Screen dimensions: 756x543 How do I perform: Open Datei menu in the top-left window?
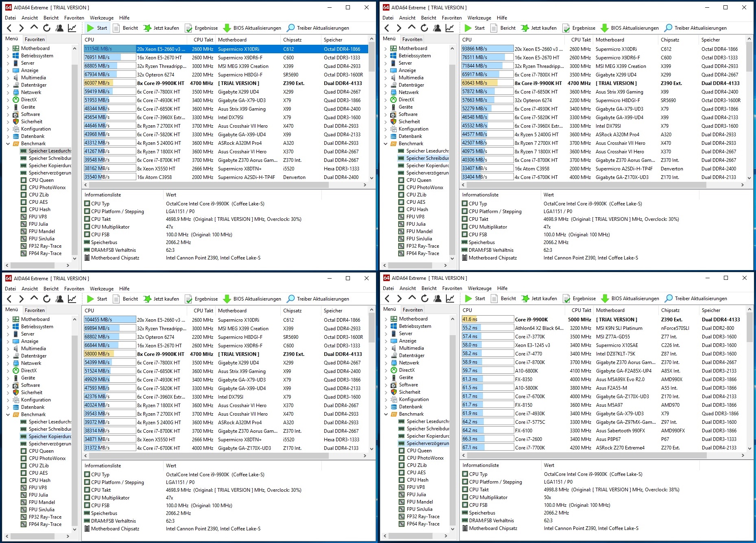pyautogui.click(x=11, y=18)
